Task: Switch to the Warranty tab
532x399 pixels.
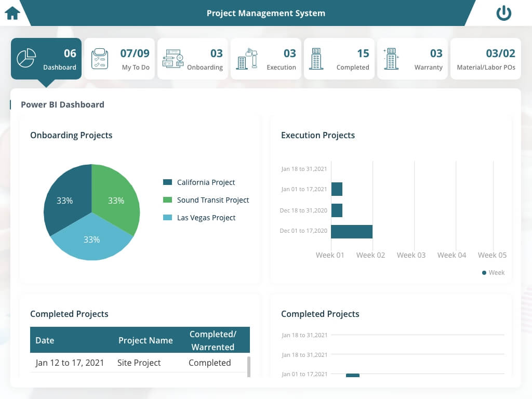Action: (x=413, y=59)
